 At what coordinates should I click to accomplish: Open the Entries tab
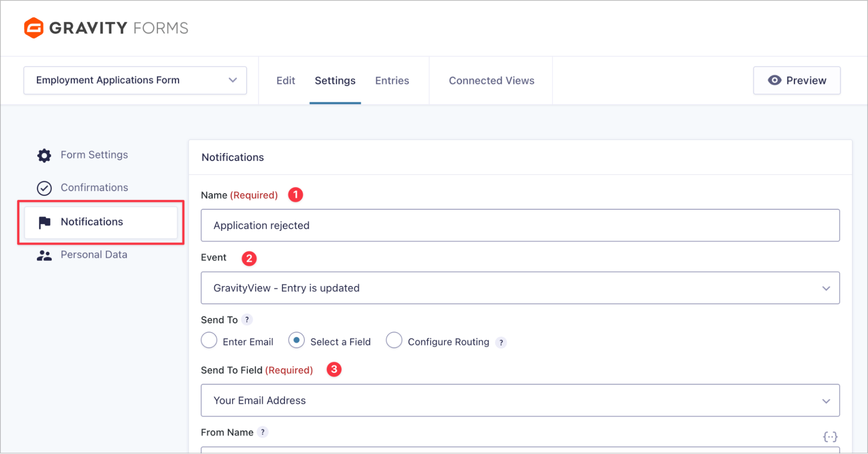click(x=392, y=81)
